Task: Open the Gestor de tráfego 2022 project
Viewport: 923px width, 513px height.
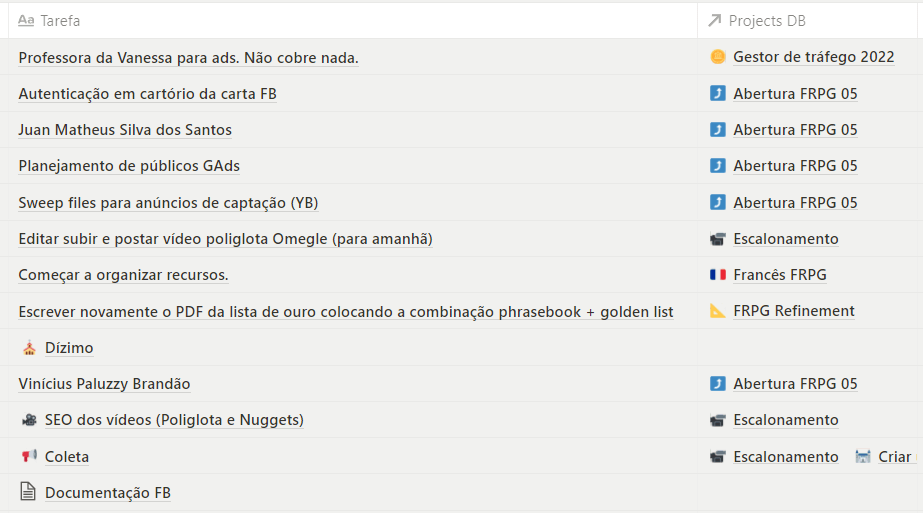Action: pyautogui.click(x=813, y=57)
